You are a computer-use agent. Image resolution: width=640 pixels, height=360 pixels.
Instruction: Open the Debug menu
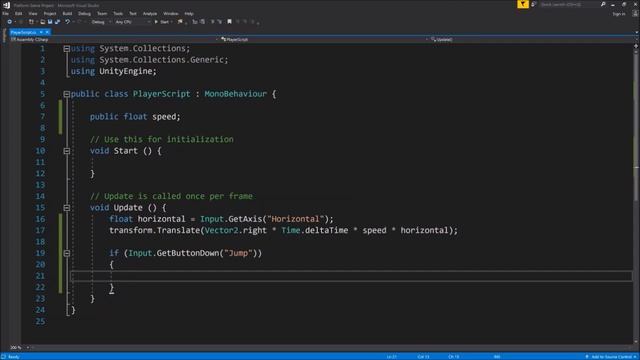coord(84,13)
